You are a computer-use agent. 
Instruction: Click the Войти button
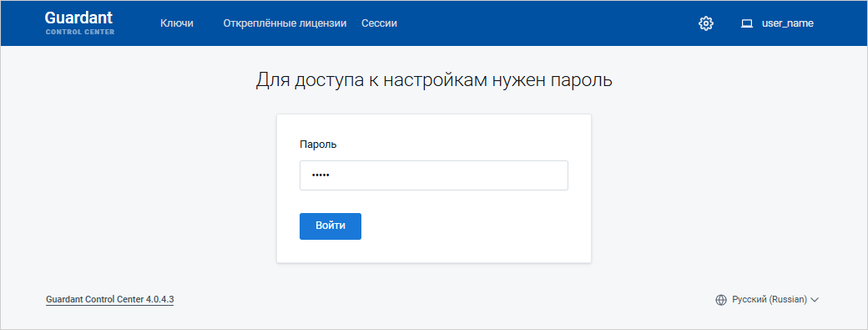[x=331, y=226]
